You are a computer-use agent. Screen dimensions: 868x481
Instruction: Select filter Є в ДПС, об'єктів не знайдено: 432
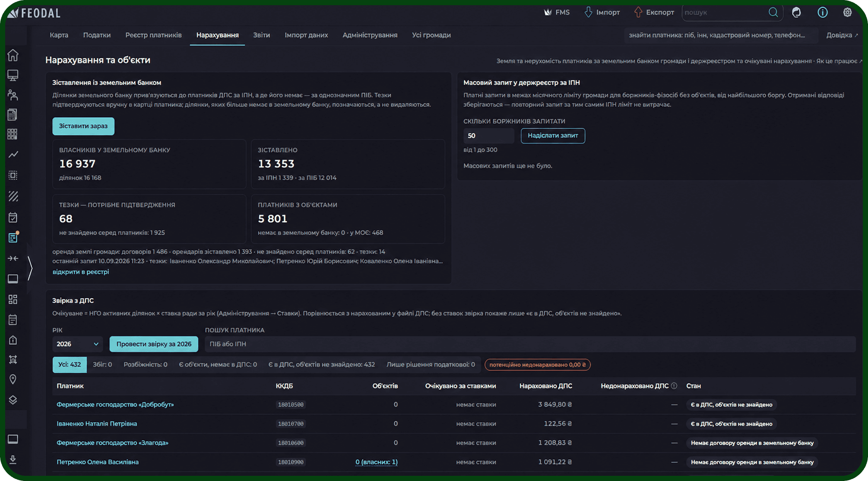pos(322,365)
